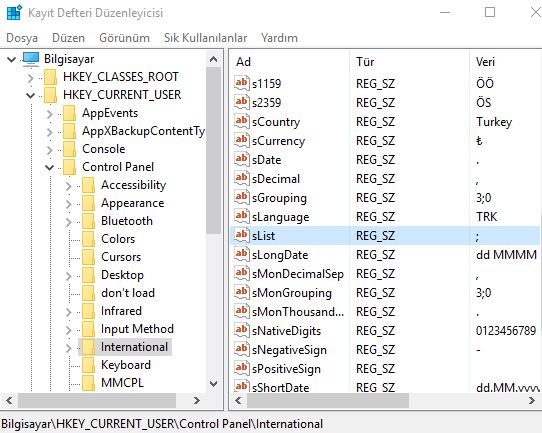Click the MMCPL folder icon
This screenshot has width=542, height=433.
tap(88, 383)
